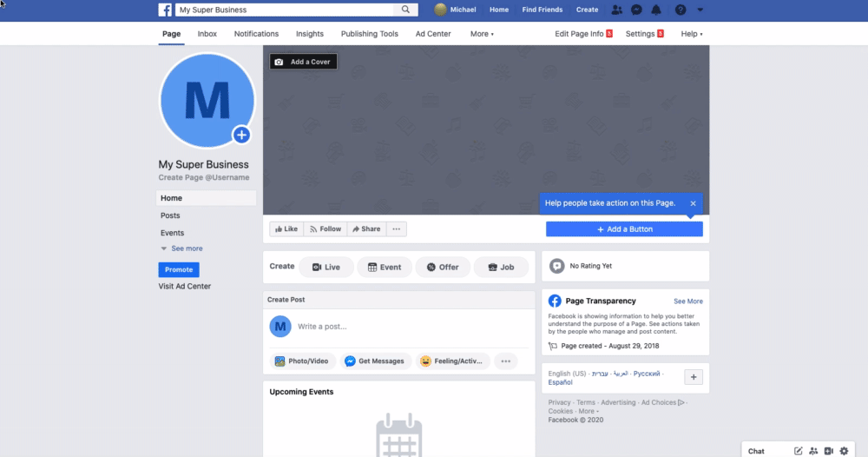Open the Quick Help question mark icon
The image size is (868, 457).
coord(681,10)
